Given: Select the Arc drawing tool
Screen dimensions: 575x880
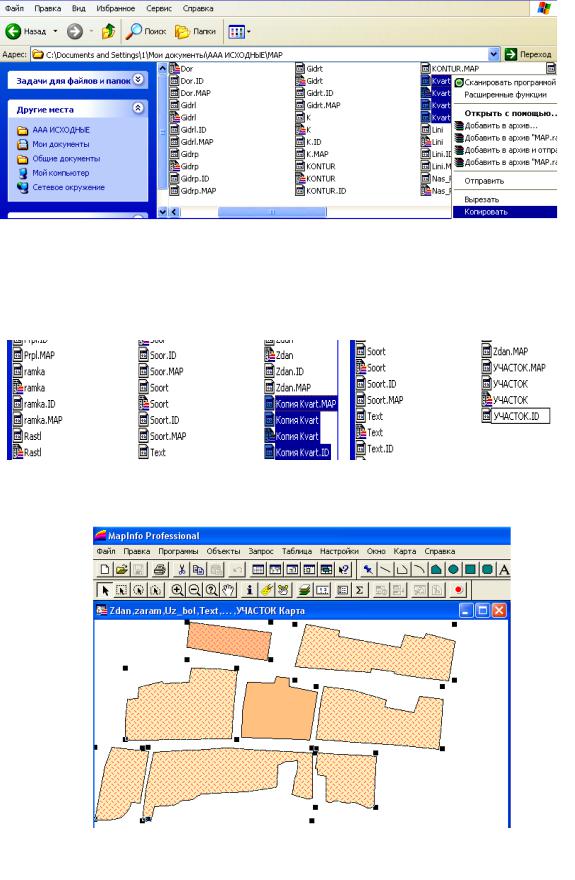Looking at the screenshot, I should coord(418,570).
